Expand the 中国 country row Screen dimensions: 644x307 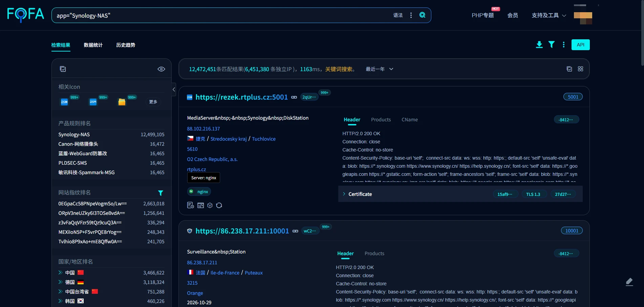coord(60,272)
